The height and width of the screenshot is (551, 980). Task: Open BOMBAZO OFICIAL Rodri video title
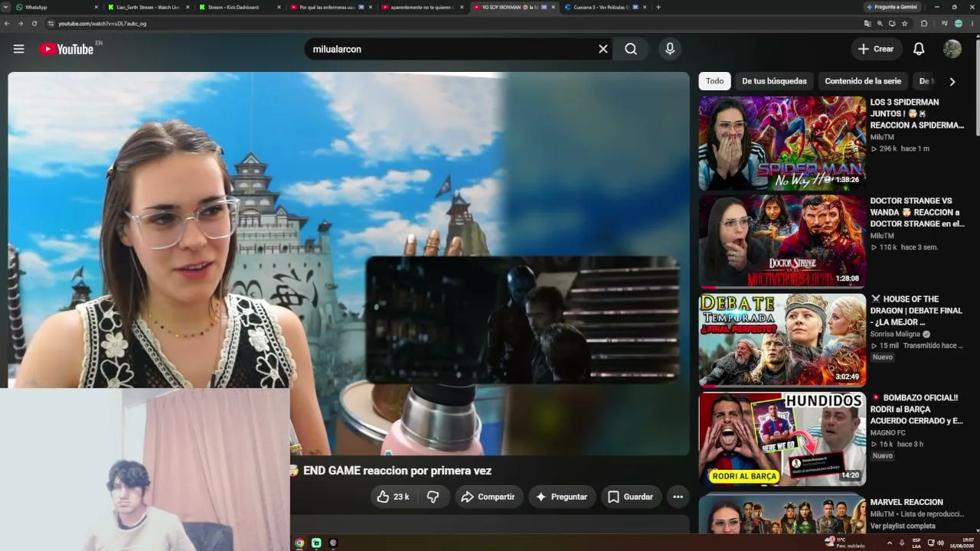click(916, 409)
